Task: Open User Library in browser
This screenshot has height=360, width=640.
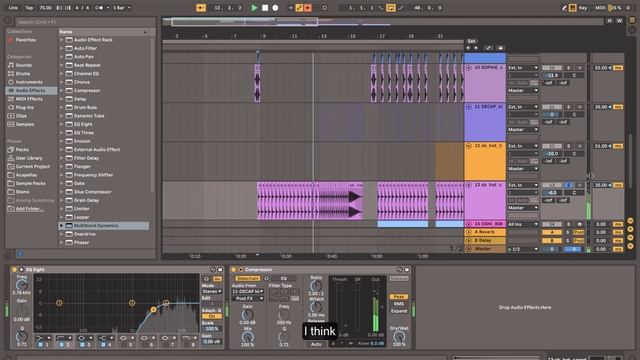Action: pyautogui.click(x=29, y=158)
